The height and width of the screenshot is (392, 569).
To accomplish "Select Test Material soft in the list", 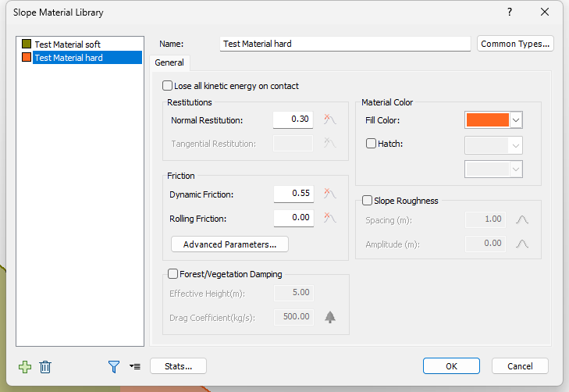I will pos(67,45).
